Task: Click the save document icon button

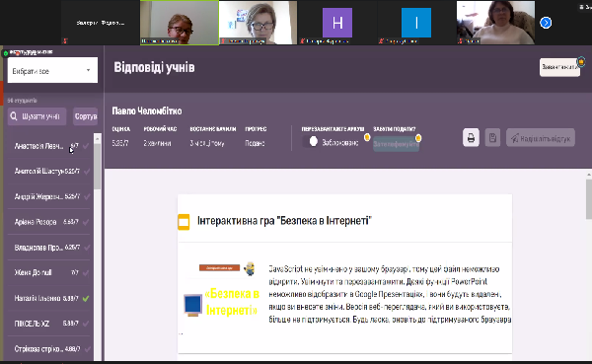Action: [492, 138]
